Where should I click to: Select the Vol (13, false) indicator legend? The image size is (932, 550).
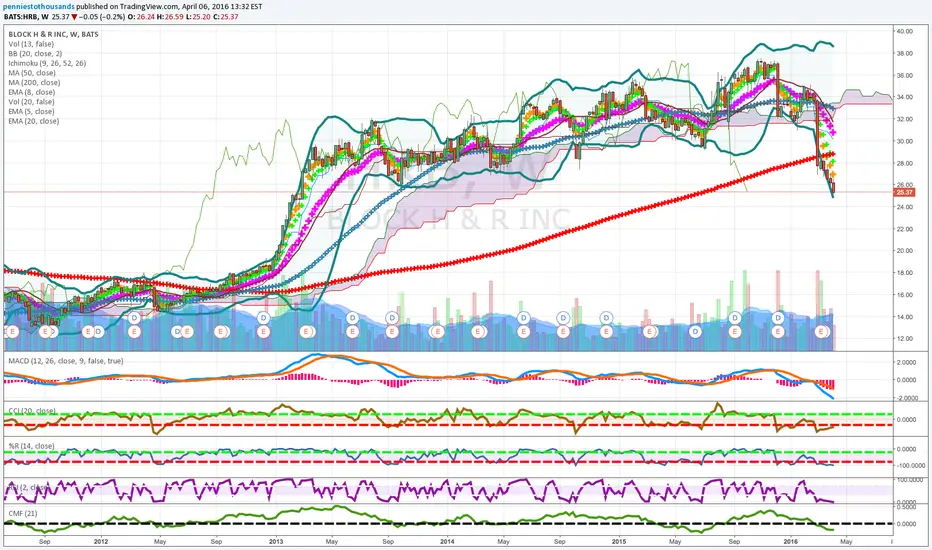pyautogui.click(x=31, y=44)
